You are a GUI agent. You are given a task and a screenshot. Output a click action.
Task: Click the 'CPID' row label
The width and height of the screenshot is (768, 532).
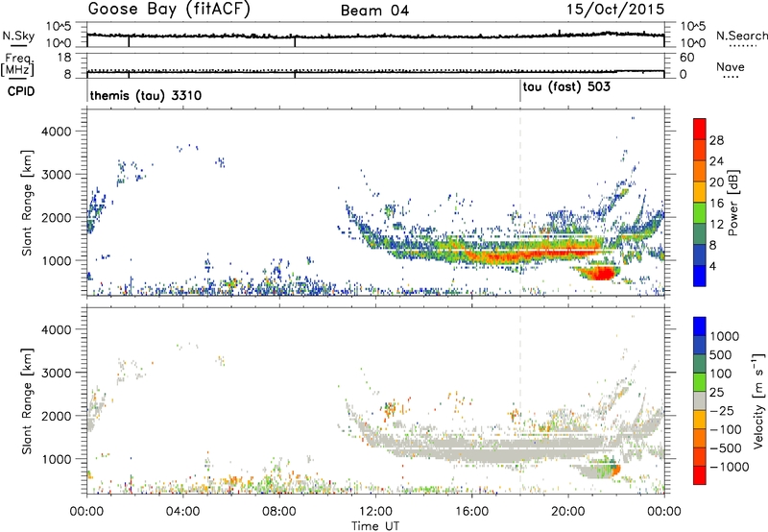click(x=21, y=91)
